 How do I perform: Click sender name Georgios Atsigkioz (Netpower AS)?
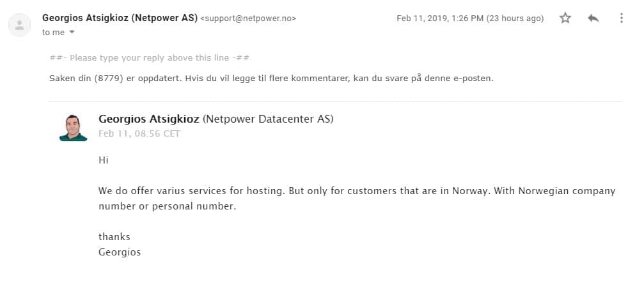pyautogui.click(x=120, y=18)
